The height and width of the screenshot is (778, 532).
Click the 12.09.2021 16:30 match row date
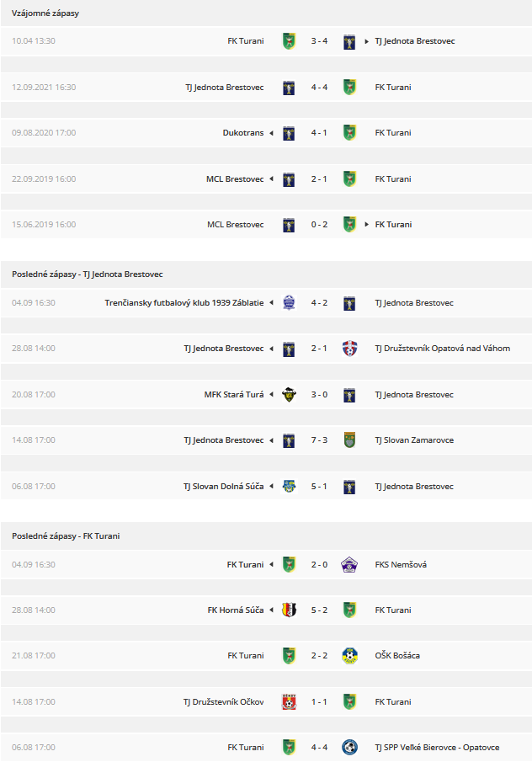coord(44,88)
